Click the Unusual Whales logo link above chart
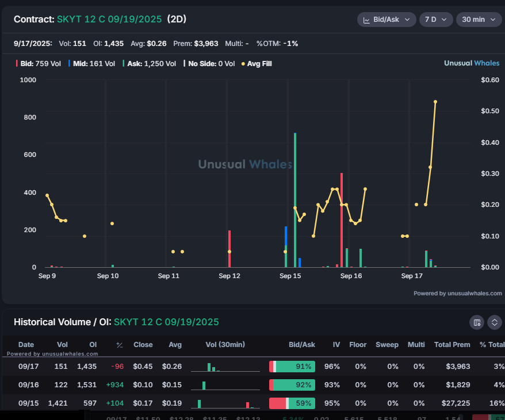505x420 pixels. pyautogui.click(x=472, y=63)
